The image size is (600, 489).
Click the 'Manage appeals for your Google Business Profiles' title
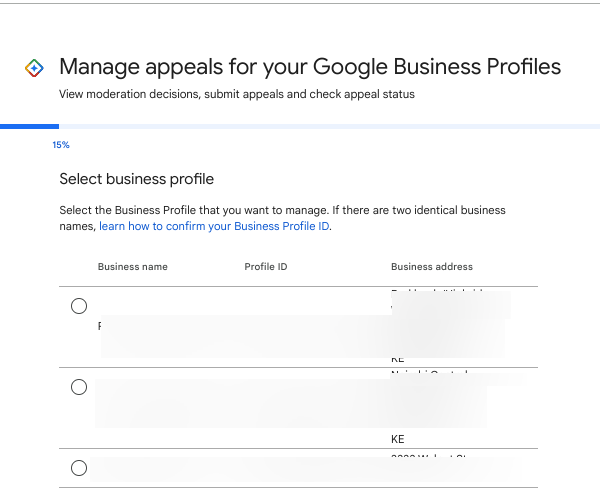pyautogui.click(x=310, y=67)
